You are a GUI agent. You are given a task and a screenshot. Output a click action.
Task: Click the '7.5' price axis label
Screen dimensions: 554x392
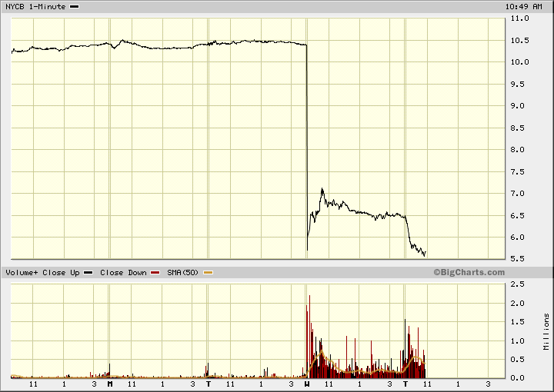(518, 172)
